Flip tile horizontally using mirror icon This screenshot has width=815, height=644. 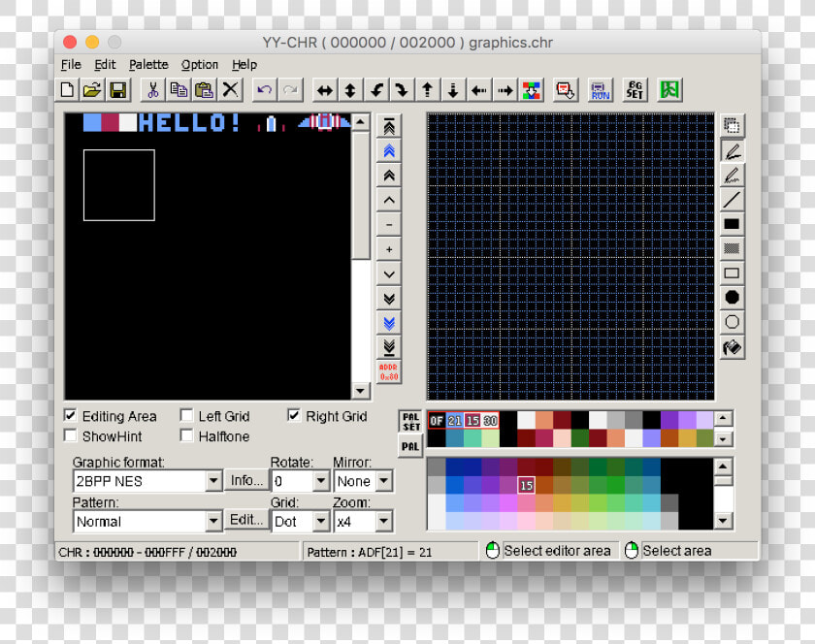pos(325,90)
